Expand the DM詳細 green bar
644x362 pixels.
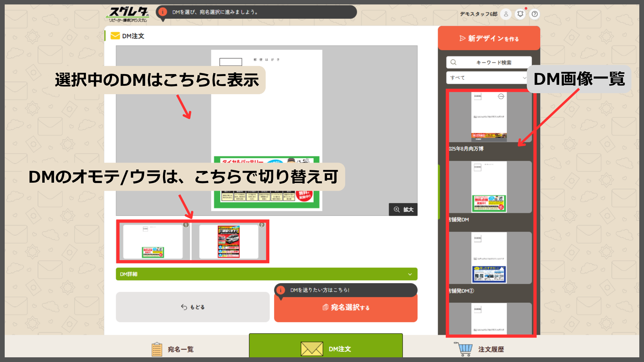[266, 274]
